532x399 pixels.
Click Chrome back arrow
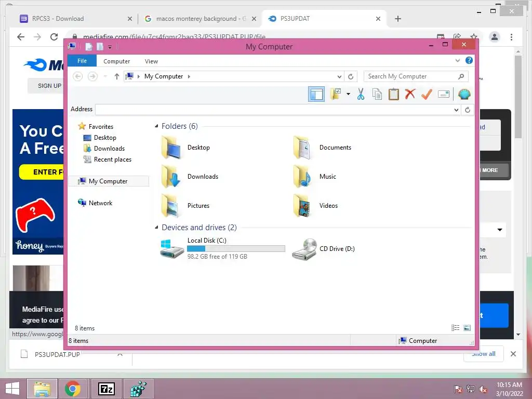(x=21, y=37)
